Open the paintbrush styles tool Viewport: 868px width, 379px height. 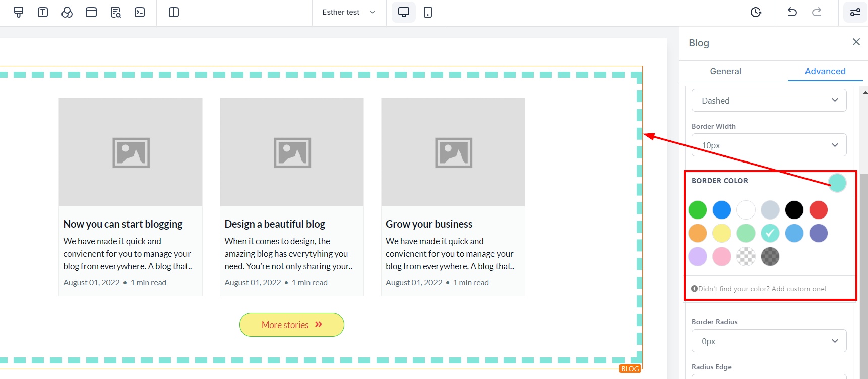(19, 12)
